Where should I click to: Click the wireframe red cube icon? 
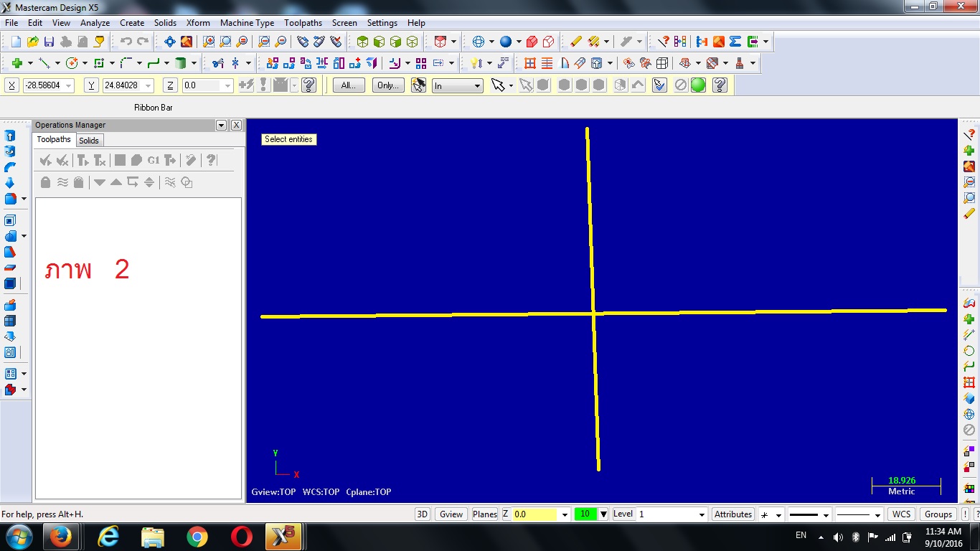point(549,42)
